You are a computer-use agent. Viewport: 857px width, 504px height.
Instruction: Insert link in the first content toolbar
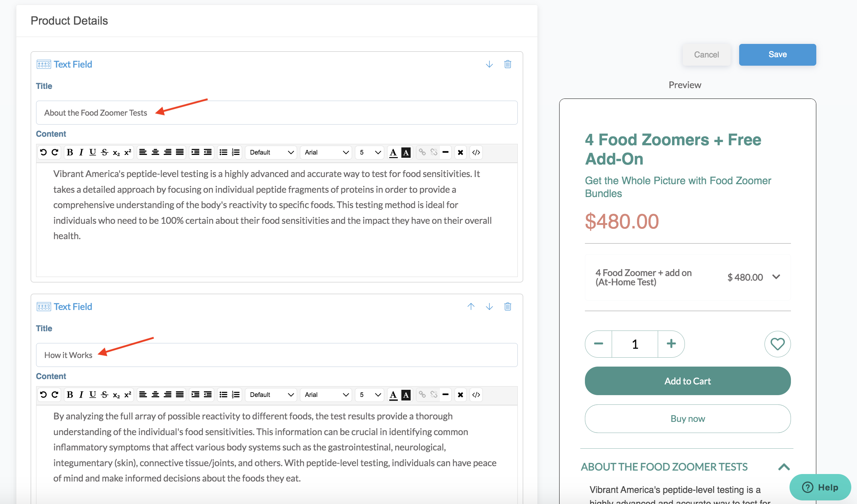[x=422, y=152]
